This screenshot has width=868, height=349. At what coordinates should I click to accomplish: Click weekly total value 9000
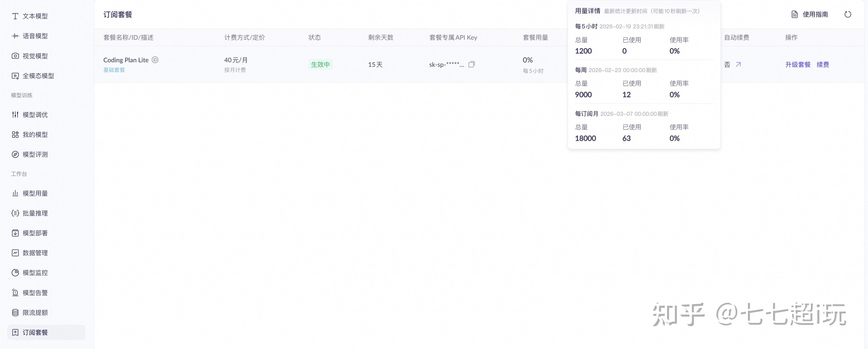583,95
